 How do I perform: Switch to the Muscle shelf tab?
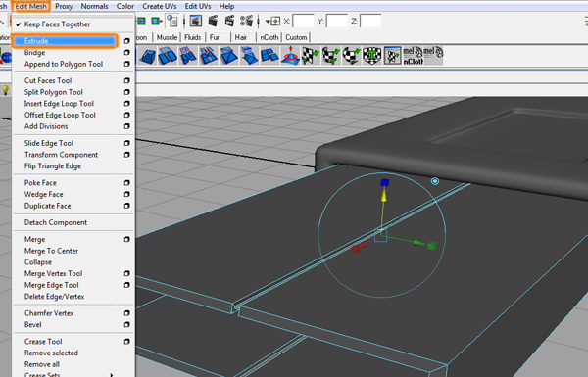click(167, 37)
